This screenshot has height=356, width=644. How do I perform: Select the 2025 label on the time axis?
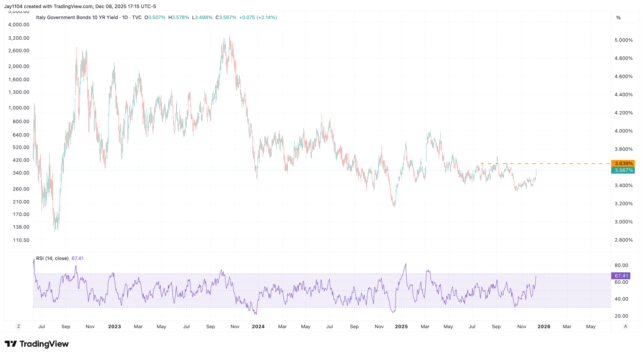[x=401, y=326]
